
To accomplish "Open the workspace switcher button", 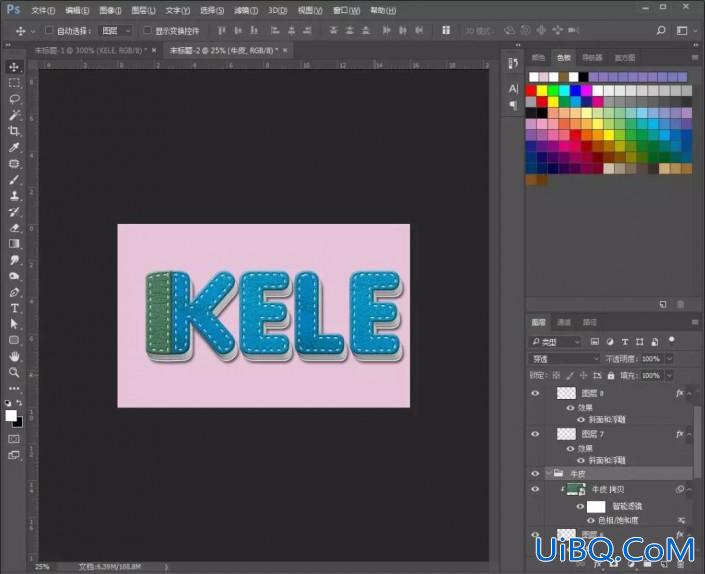I will pyautogui.click(x=683, y=31).
